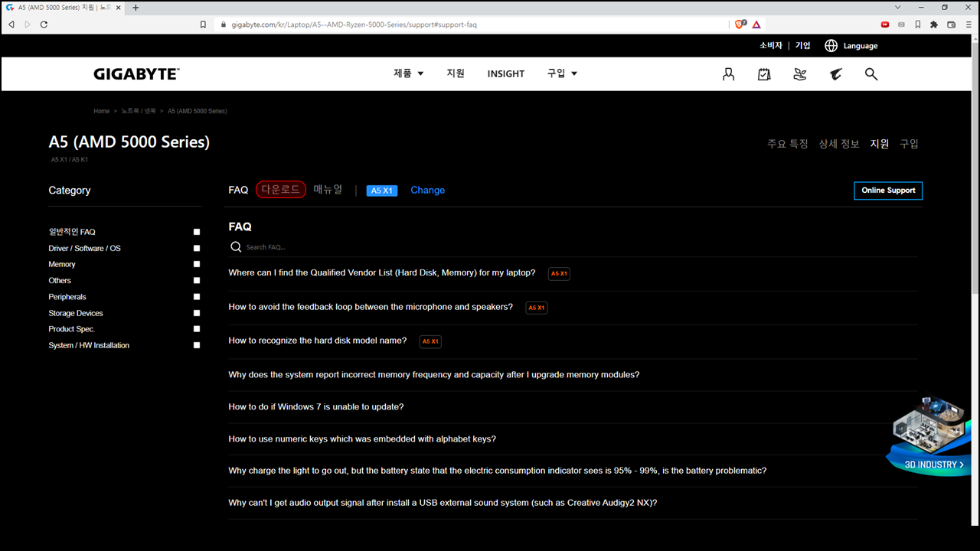Reload the page
Image resolution: width=980 pixels, height=551 pixels.
pyautogui.click(x=44, y=24)
